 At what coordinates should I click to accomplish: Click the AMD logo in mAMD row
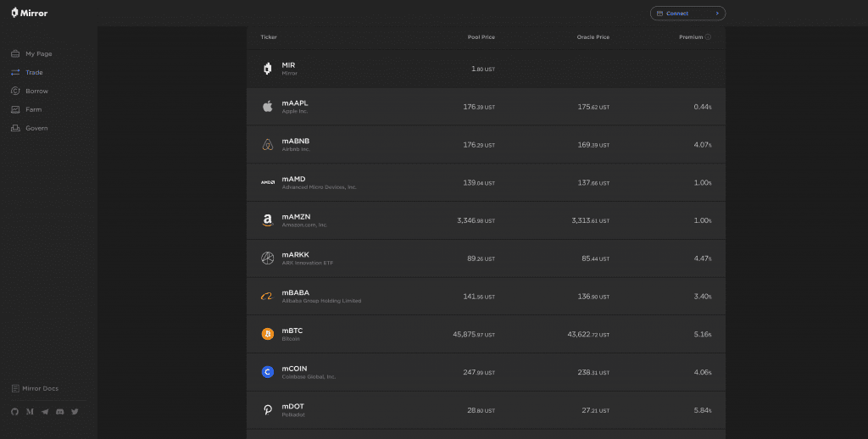point(267,182)
